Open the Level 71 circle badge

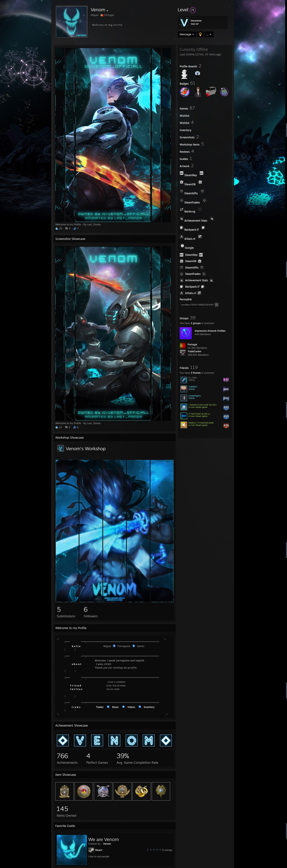pyautogui.click(x=192, y=10)
